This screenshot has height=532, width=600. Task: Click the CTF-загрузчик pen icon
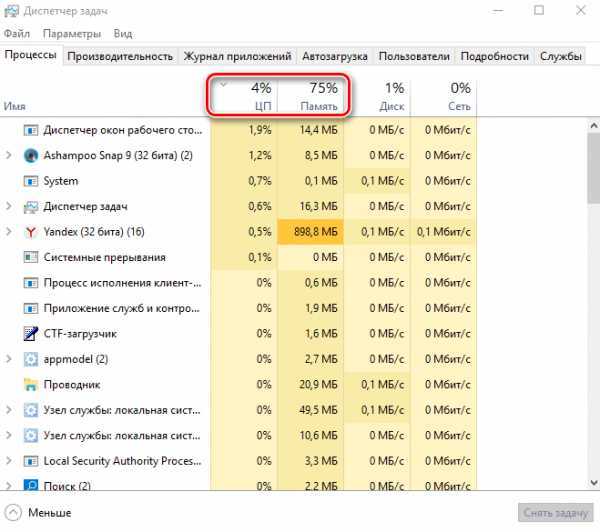[31, 334]
